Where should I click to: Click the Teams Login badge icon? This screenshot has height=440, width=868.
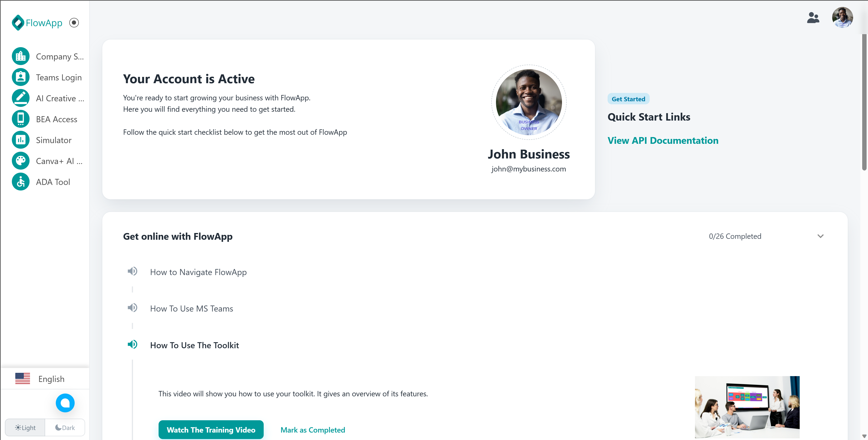pyautogui.click(x=20, y=77)
